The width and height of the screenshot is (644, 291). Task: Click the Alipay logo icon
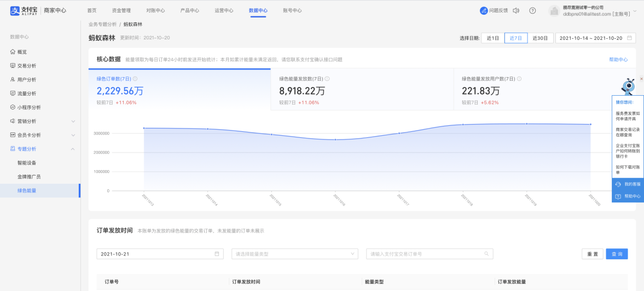coord(15,10)
